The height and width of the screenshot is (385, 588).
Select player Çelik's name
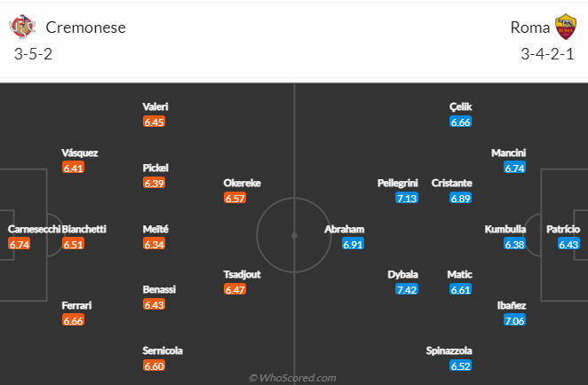[x=460, y=107]
